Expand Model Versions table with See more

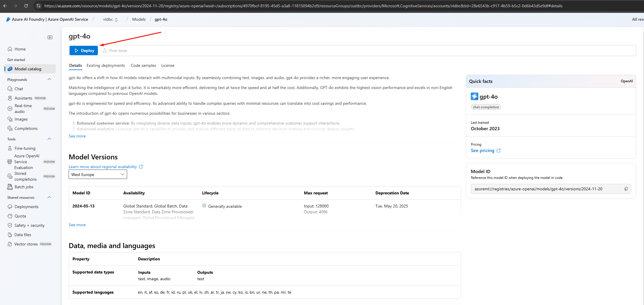point(77,225)
